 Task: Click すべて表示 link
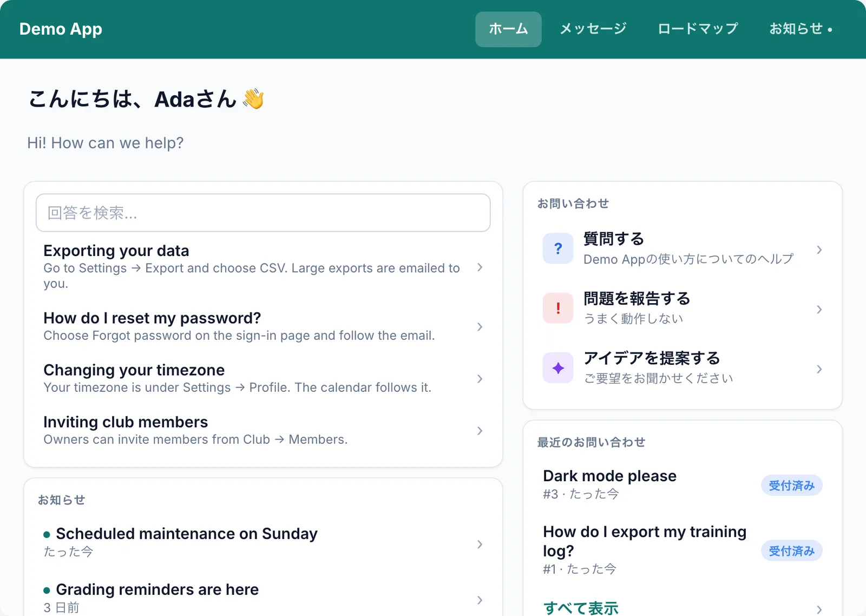click(x=581, y=608)
